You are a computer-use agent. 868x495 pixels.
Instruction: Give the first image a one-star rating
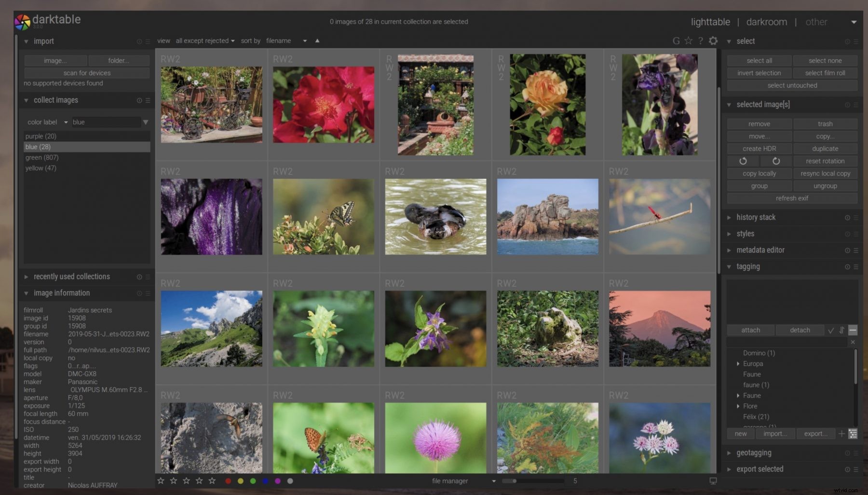click(x=160, y=481)
